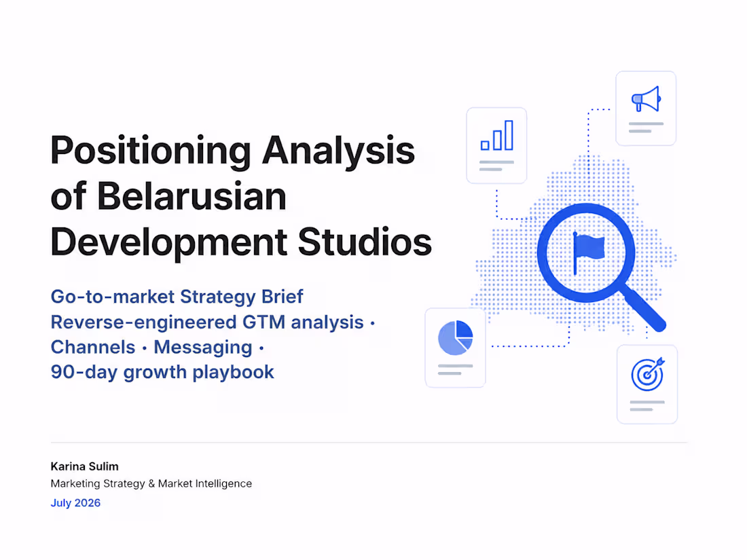Screen dimensions: 747x560
Task: Click the 'Development Studios' title line
Action: click(241, 242)
